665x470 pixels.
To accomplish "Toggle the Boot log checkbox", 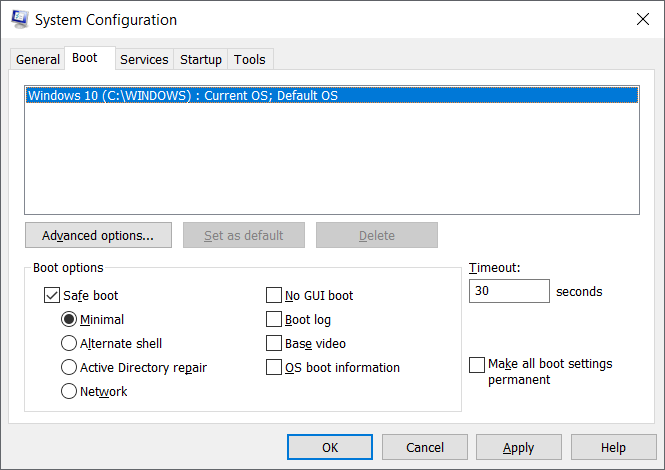I will pyautogui.click(x=274, y=320).
